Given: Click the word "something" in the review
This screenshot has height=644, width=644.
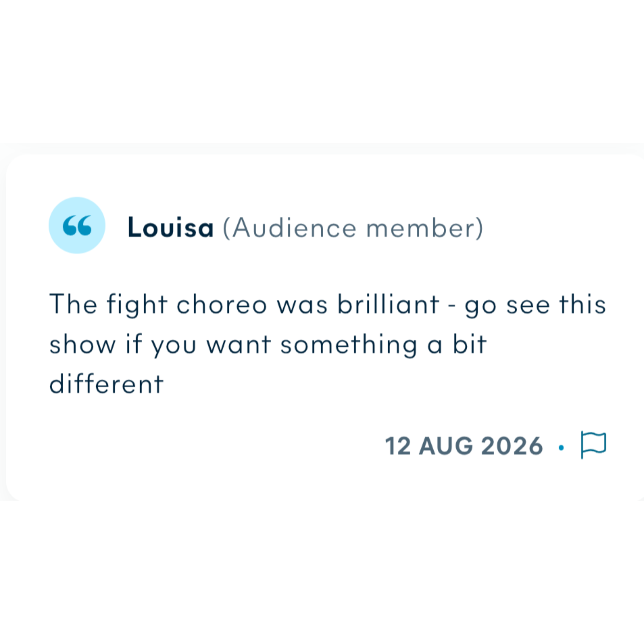Looking at the screenshot, I should [x=349, y=346].
